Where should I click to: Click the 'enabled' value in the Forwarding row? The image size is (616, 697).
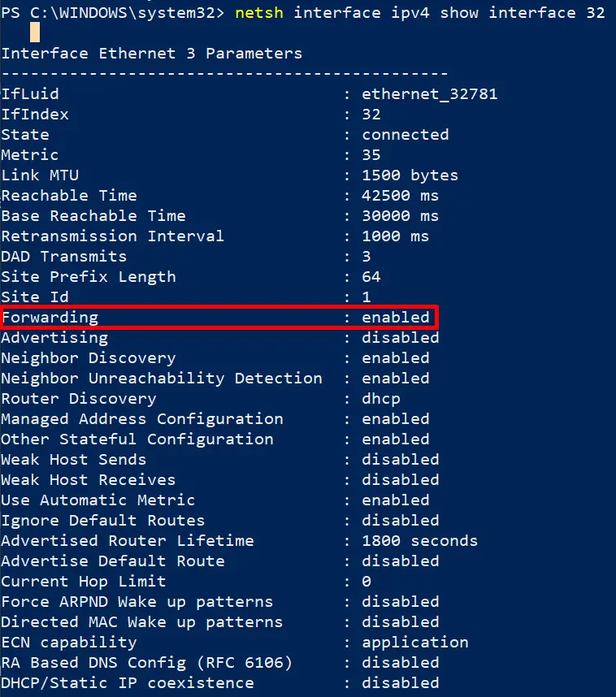(395, 318)
